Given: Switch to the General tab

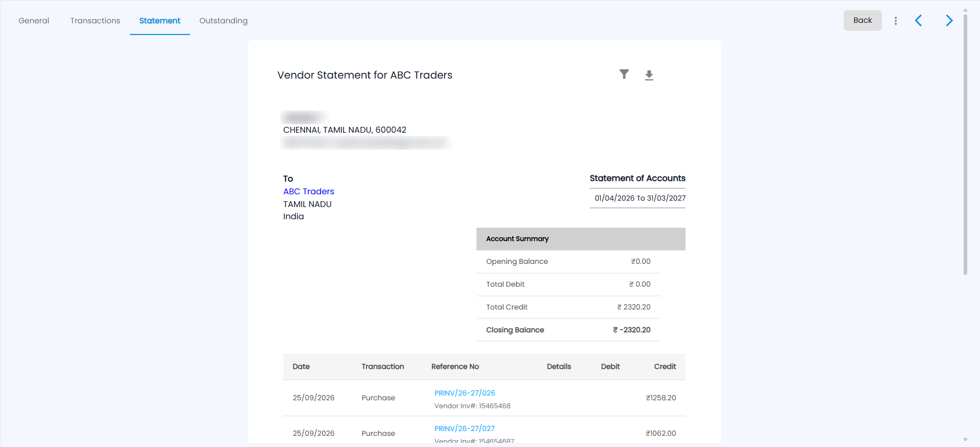Looking at the screenshot, I should tap(34, 21).
